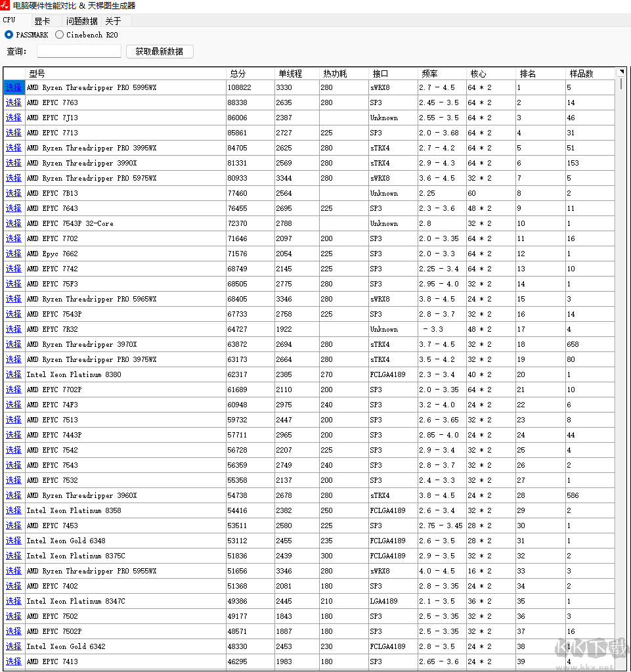Click 选择 link for Xeon Gold 6342

14,646
